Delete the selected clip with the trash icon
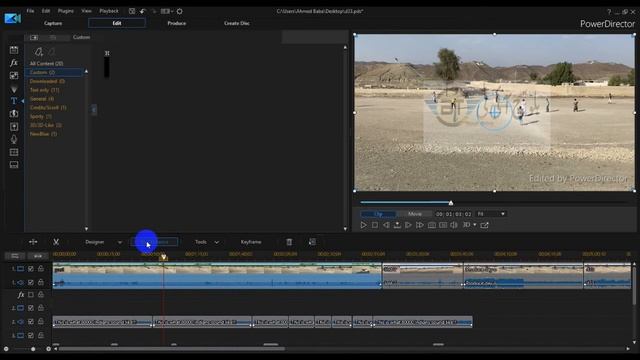 (x=289, y=242)
